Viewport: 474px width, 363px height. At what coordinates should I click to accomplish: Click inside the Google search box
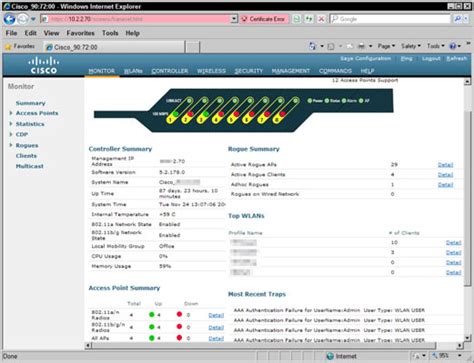[390, 19]
